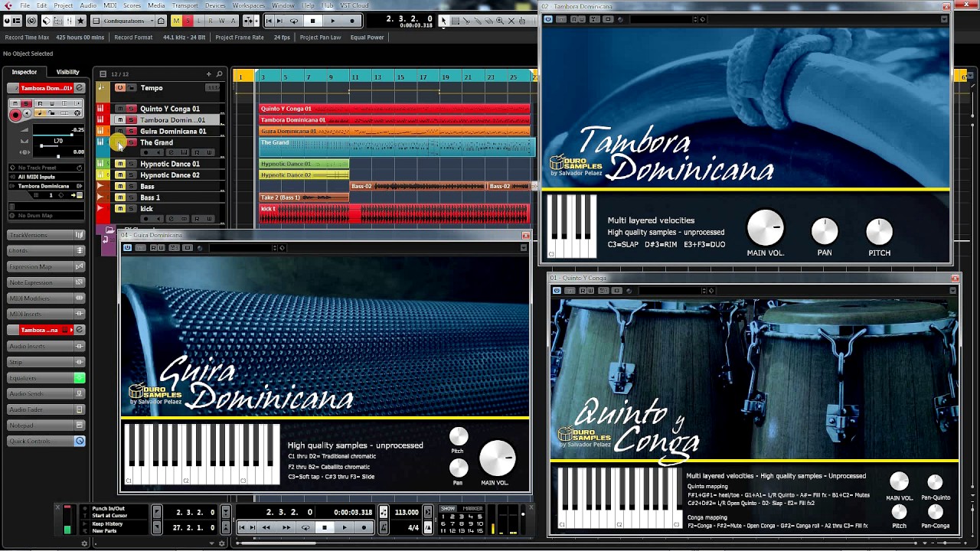Stop playback in the bottom transport panel

(325, 527)
